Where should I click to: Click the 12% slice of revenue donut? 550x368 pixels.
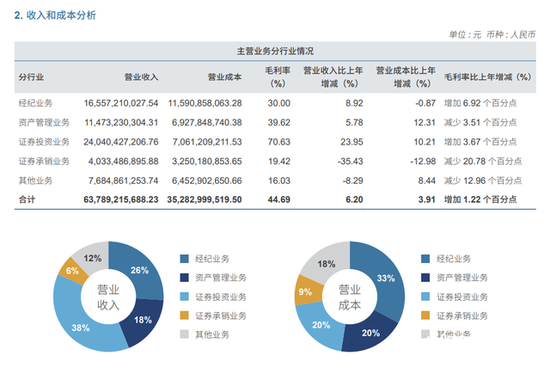92,259
